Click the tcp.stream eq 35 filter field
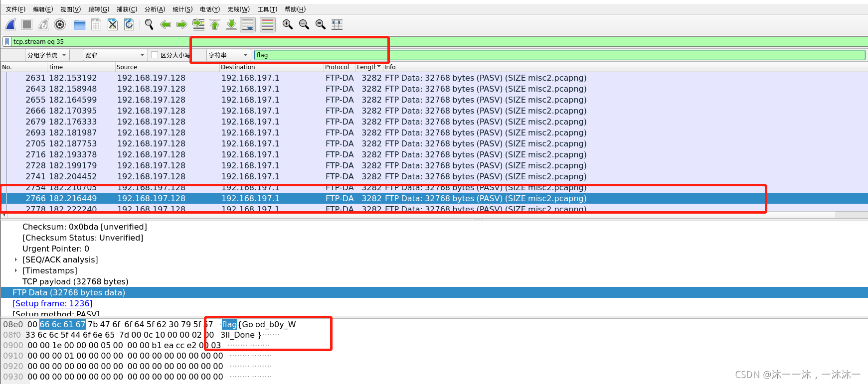Screen dimensions: 868x384 coord(439,41)
